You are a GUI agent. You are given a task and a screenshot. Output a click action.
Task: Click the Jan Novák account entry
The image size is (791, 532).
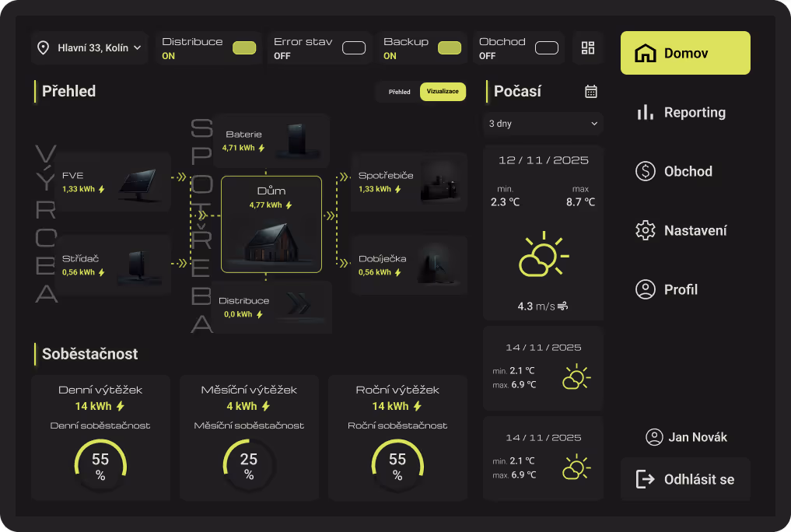tap(687, 437)
